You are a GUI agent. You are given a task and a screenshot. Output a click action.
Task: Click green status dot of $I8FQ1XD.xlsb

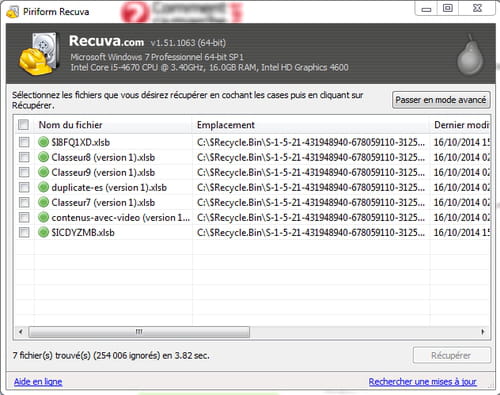(43, 142)
